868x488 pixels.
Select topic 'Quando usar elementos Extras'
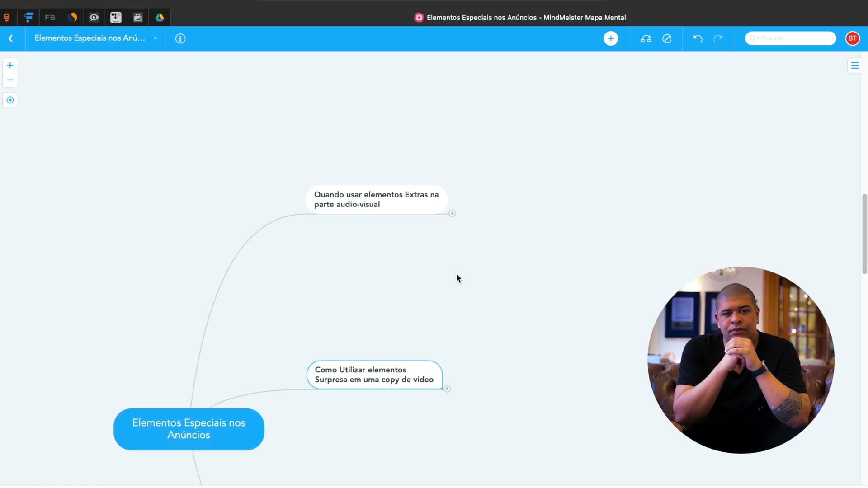coord(377,199)
